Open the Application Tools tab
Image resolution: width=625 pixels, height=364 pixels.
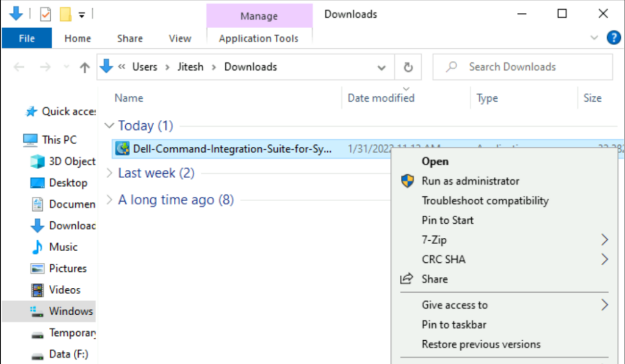(259, 38)
